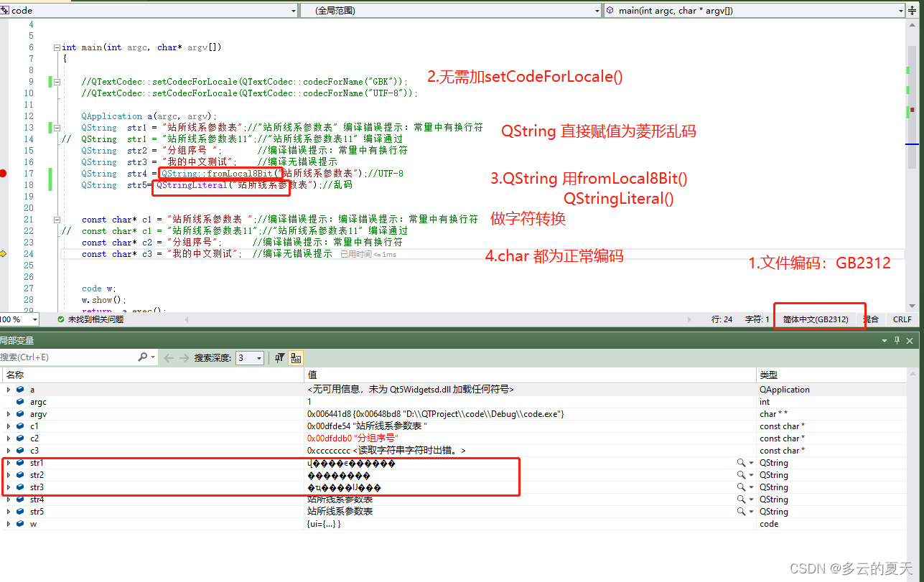This screenshot has height=582, width=924.
Task: Open visualizer dropdown arrow for str1
Action: click(x=751, y=463)
